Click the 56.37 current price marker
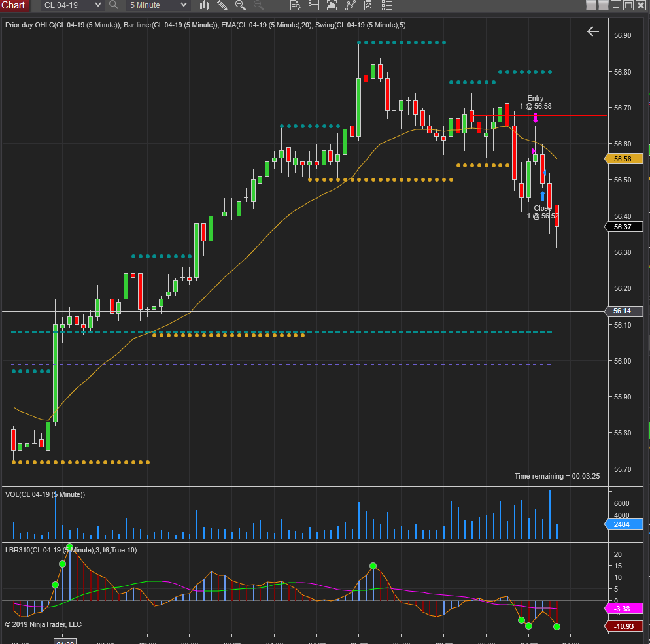Image resolution: width=650 pixels, height=644 pixels. (623, 227)
